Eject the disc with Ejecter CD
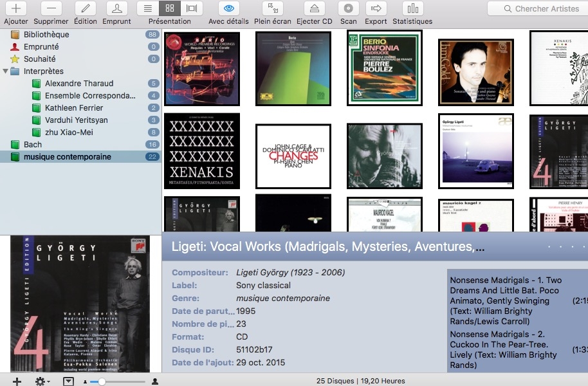 (314, 9)
